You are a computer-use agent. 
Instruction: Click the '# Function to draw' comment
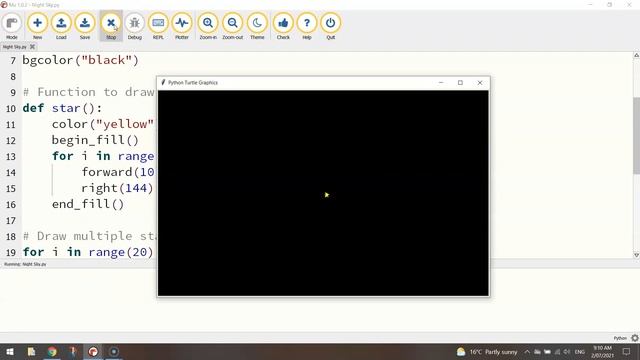pos(89,92)
